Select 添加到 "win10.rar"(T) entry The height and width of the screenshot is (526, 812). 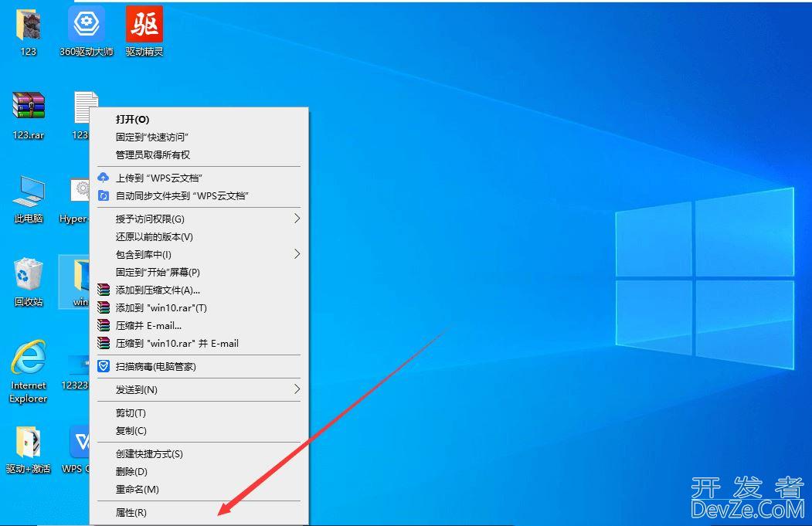[199, 307]
